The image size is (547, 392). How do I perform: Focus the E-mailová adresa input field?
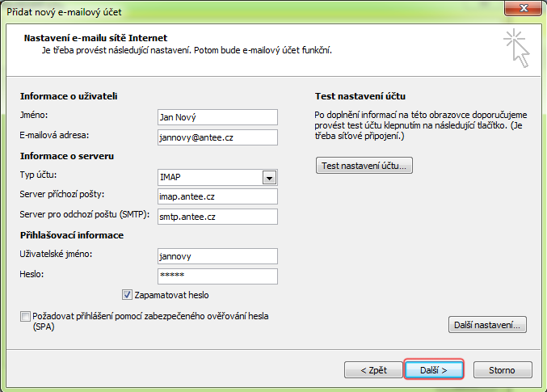click(x=217, y=137)
